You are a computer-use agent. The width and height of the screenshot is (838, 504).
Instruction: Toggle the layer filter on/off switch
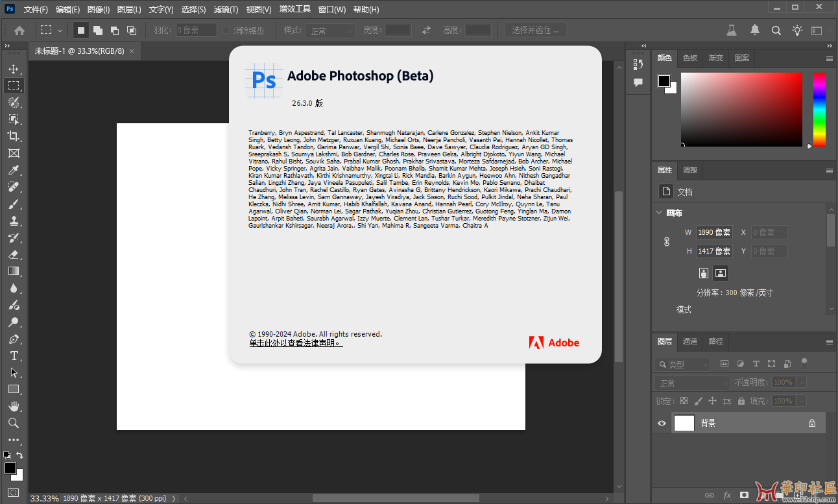coord(804,363)
